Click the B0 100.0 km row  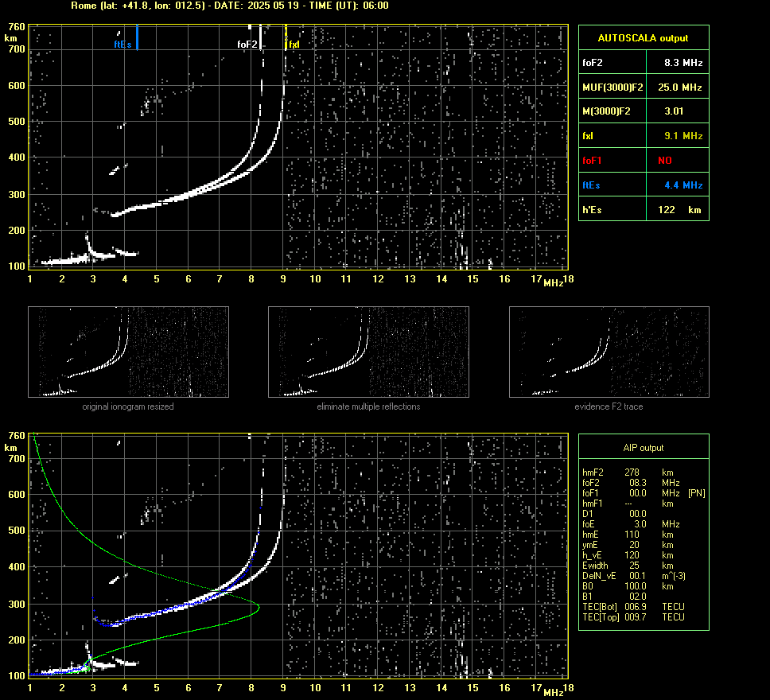[x=628, y=586]
